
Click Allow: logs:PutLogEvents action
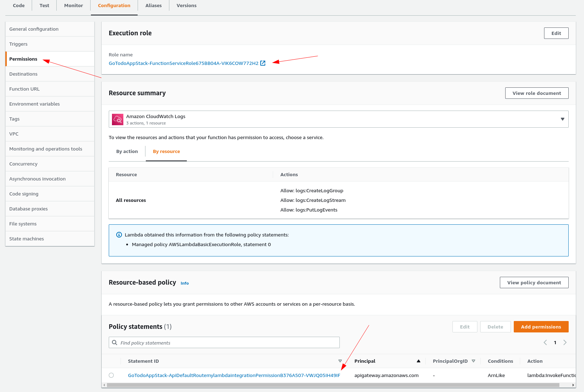(309, 210)
